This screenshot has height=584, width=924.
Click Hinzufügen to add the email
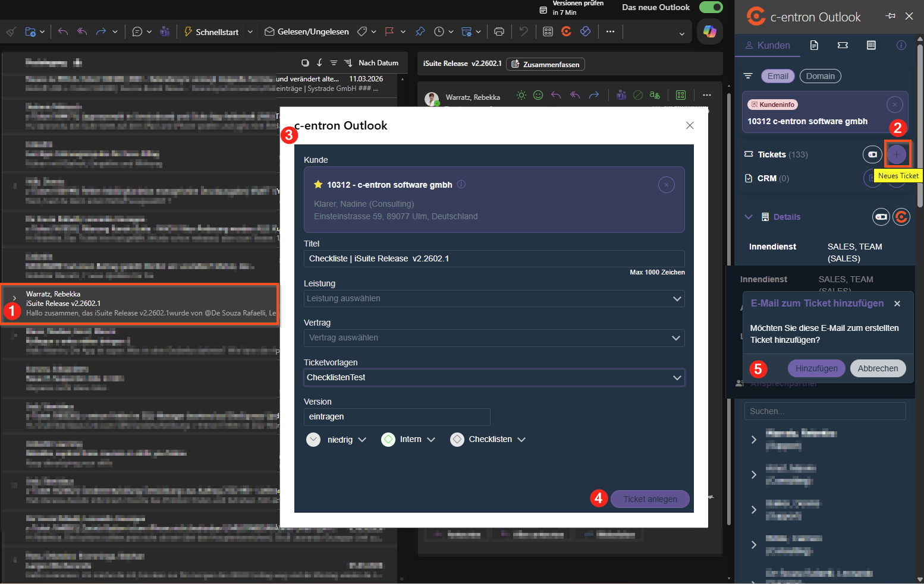click(816, 368)
